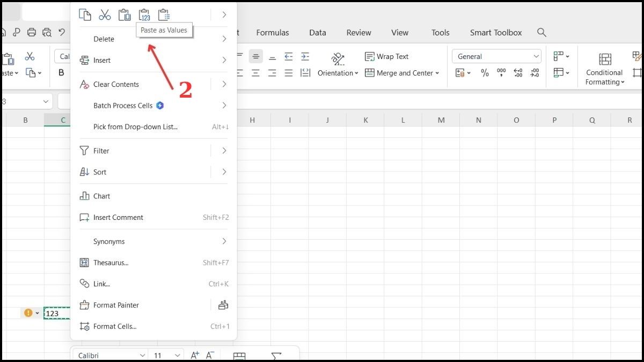Apply the Percent style icon
The image size is (644, 362).
[485, 73]
